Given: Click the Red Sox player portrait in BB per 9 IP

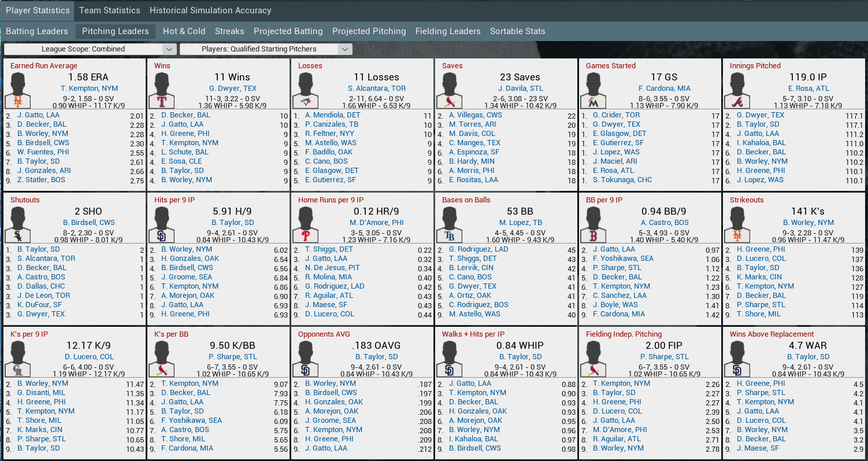Looking at the screenshot, I should (x=596, y=225).
